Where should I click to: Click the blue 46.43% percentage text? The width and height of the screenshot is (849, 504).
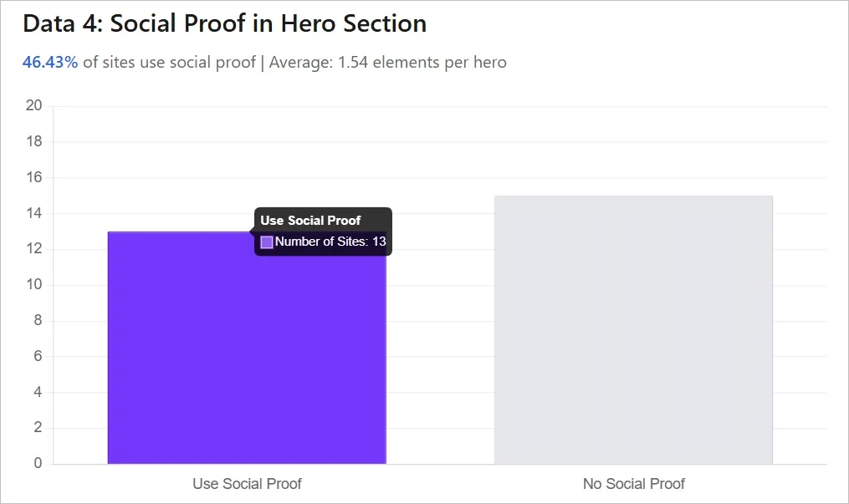(x=50, y=63)
